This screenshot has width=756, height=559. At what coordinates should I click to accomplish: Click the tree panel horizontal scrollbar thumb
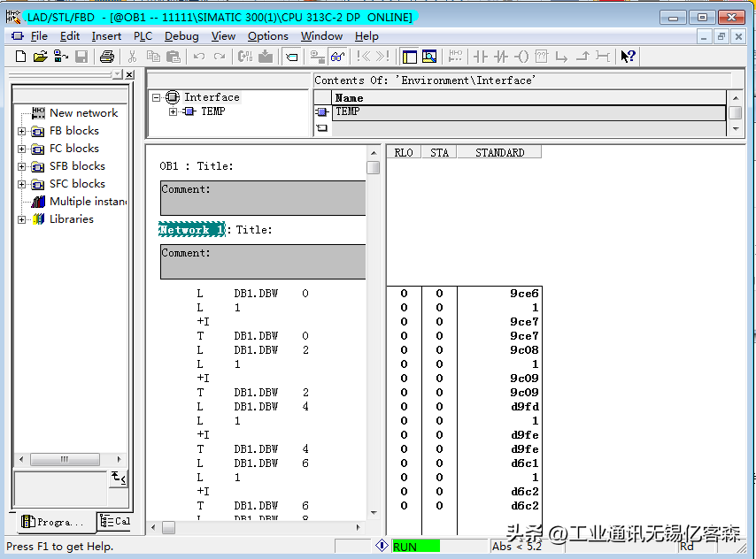pos(64,460)
